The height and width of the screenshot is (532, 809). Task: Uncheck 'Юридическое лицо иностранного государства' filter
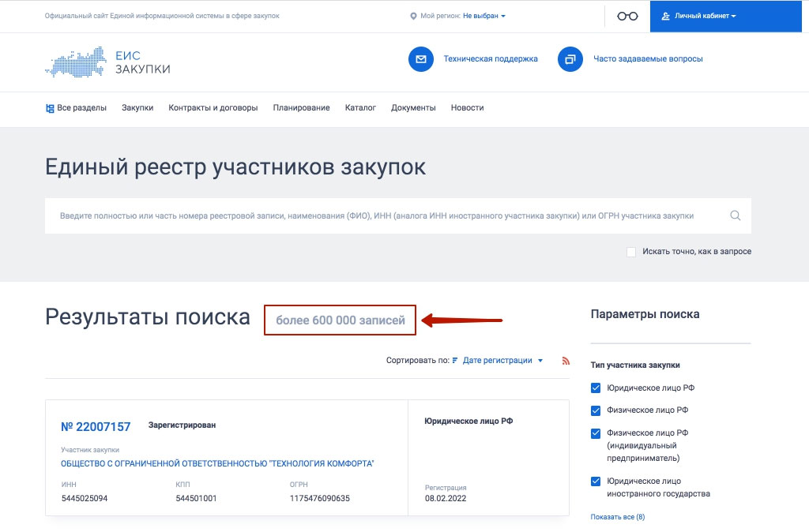point(596,481)
